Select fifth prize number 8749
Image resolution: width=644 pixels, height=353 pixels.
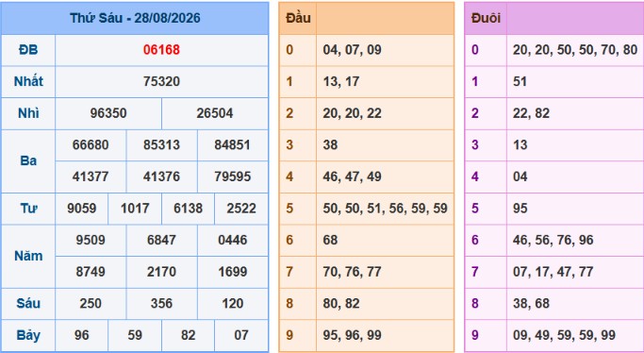pyautogui.click(x=91, y=271)
